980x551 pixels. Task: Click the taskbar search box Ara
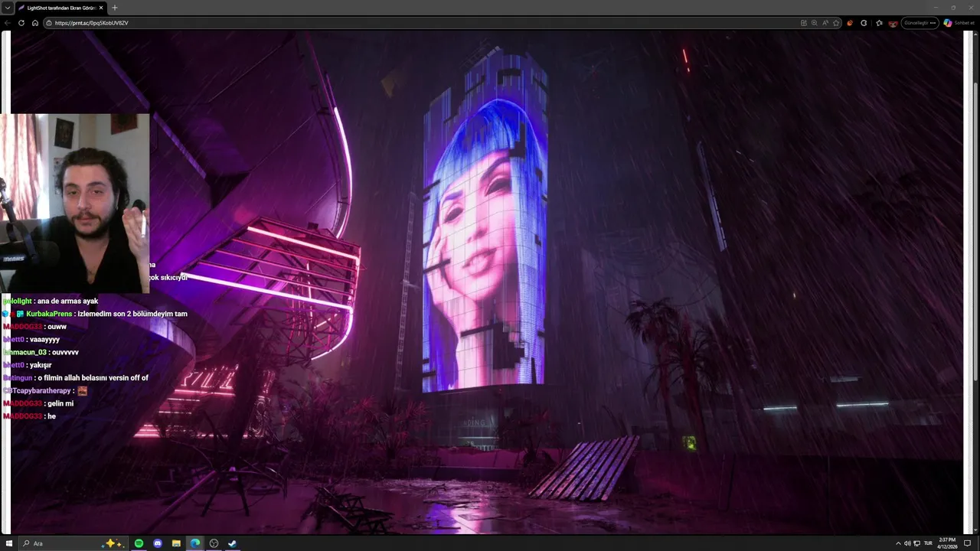[73, 543]
